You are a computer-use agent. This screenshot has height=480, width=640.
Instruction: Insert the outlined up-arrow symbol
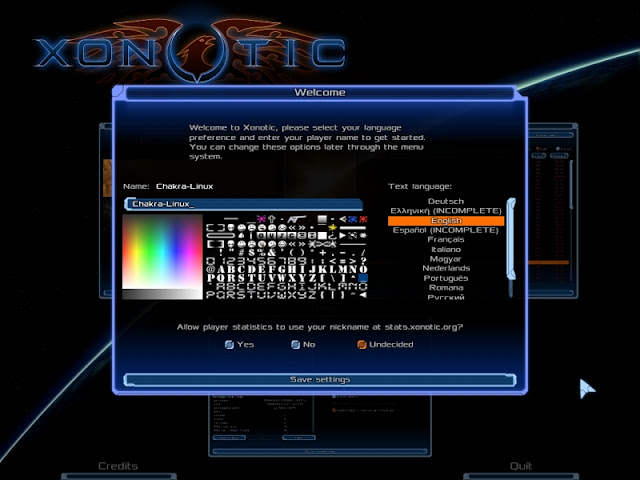tap(272, 219)
